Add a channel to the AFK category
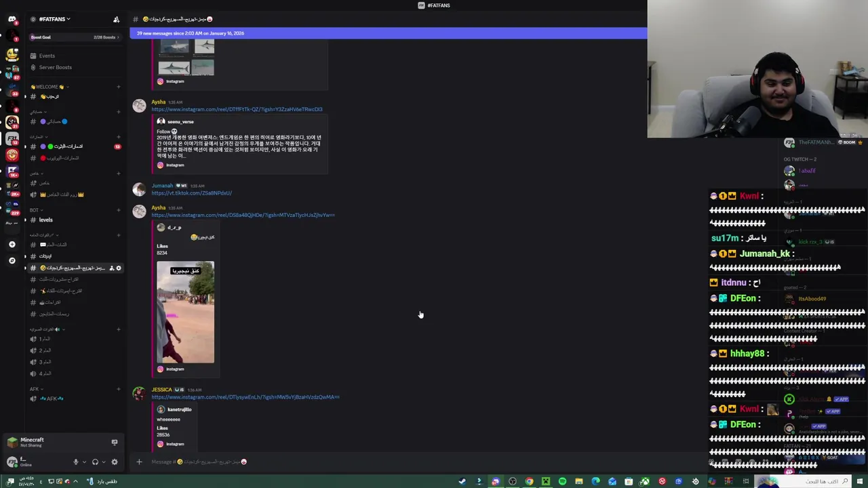868x488 pixels. coord(118,389)
